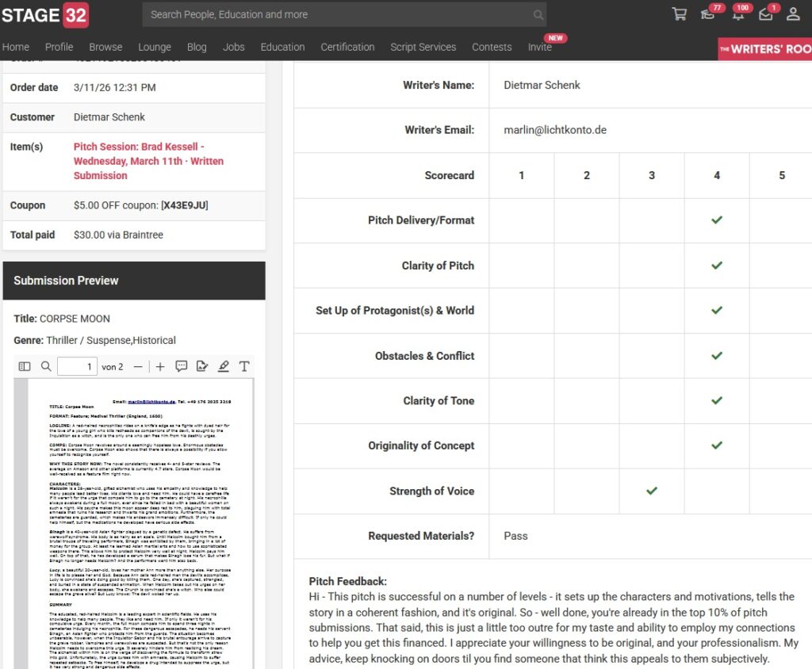Viewport: 812px width, 669px height.
Task: Open messages envelope icon
Action: coord(765,14)
